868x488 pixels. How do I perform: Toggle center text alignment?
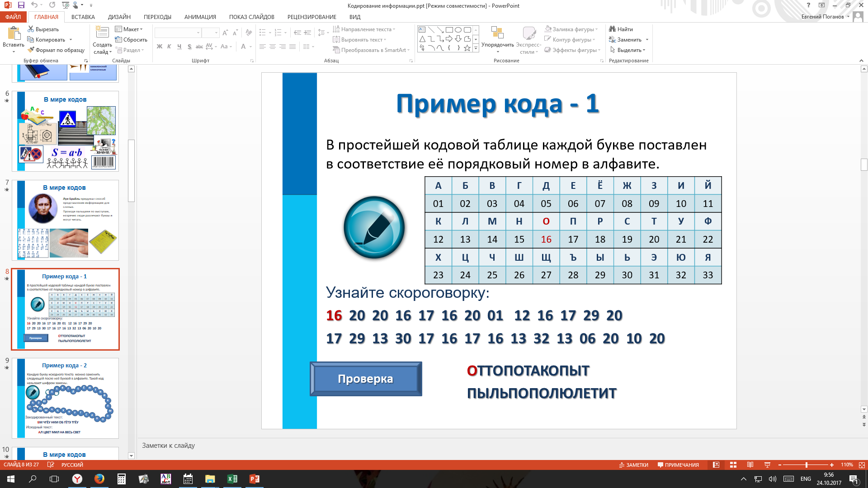click(x=272, y=47)
